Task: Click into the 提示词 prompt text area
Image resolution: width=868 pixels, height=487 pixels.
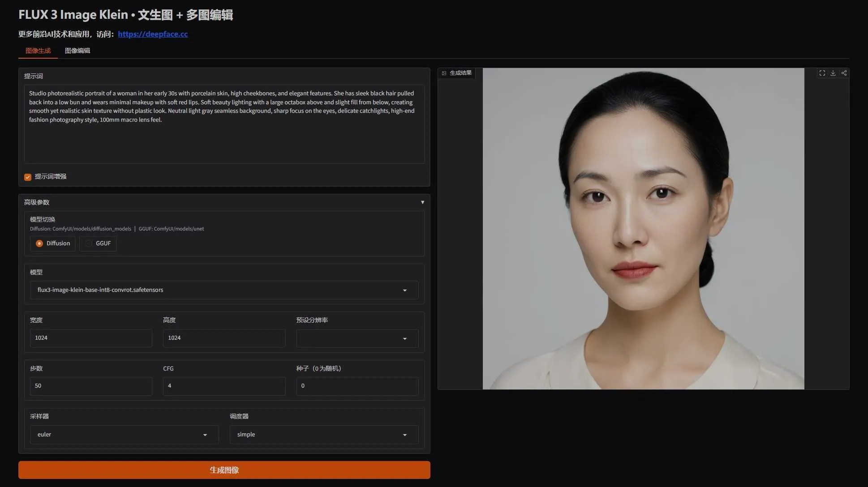Action: pyautogui.click(x=224, y=124)
